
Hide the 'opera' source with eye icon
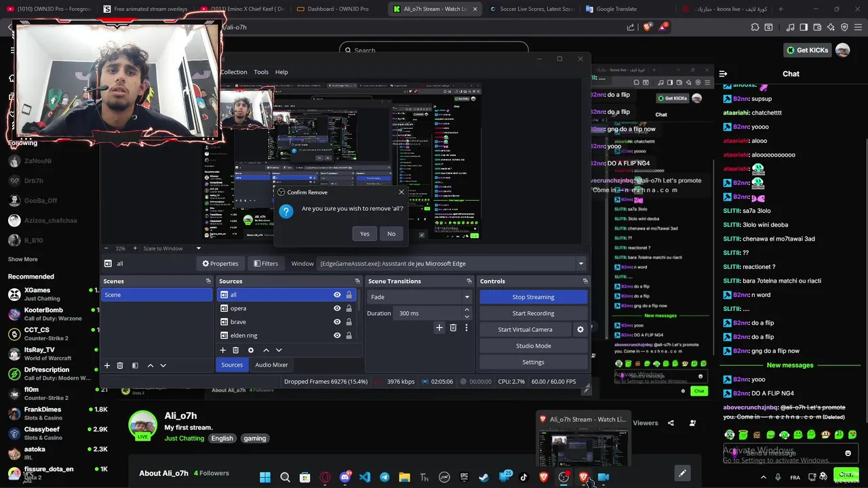(x=337, y=308)
